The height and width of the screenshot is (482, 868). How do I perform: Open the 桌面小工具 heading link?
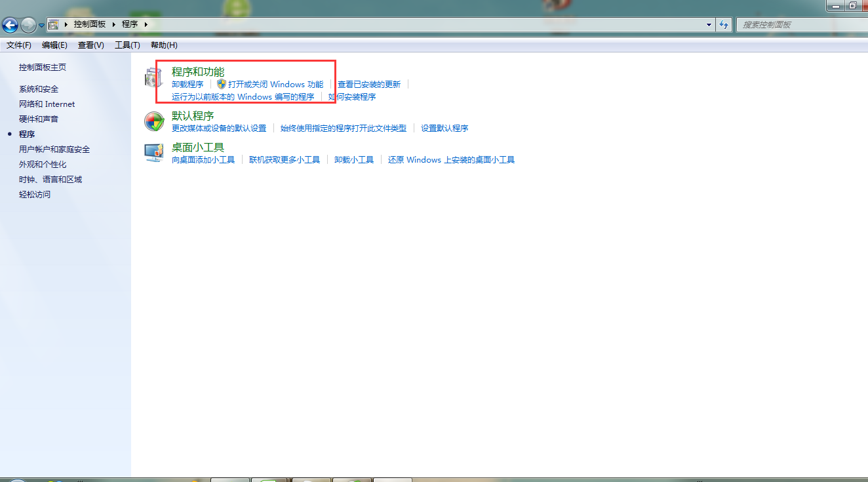(x=198, y=148)
